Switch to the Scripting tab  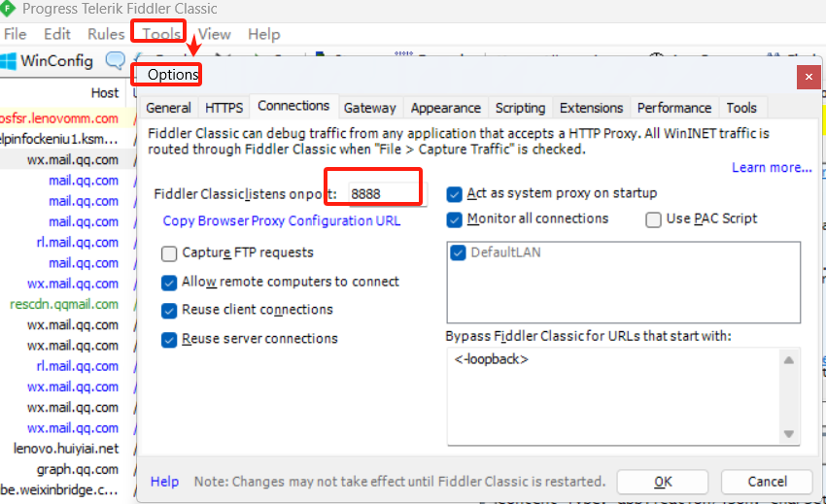pyautogui.click(x=520, y=108)
